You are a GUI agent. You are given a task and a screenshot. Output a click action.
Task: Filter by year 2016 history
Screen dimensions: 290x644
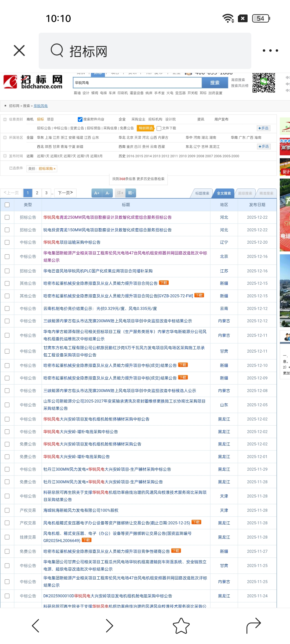coord(130,156)
